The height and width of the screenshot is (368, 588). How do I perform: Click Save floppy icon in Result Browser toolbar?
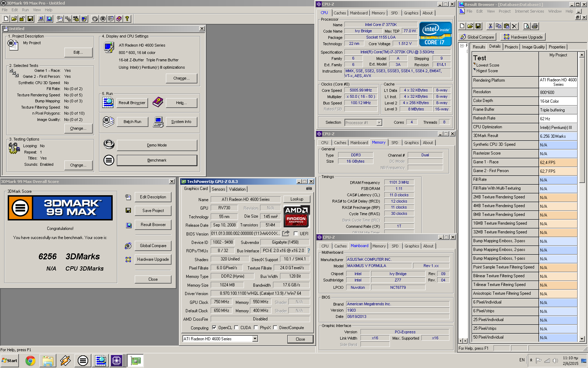click(x=478, y=26)
